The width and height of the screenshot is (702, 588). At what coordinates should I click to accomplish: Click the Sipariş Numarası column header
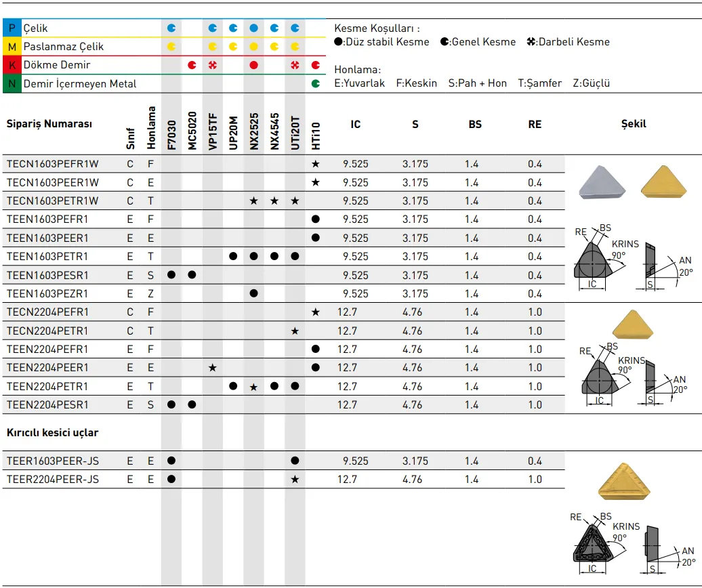point(49,124)
